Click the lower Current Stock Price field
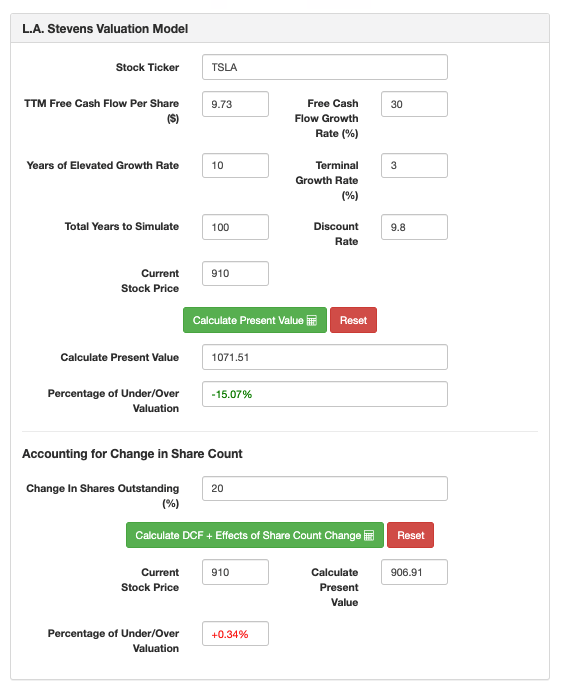This screenshot has height=687, width=564. pos(235,572)
